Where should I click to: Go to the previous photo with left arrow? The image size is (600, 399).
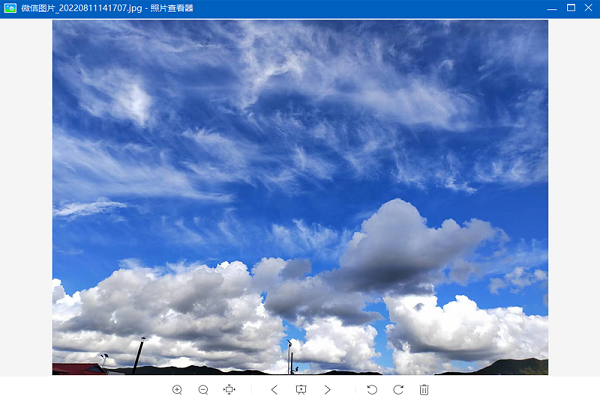274,389
